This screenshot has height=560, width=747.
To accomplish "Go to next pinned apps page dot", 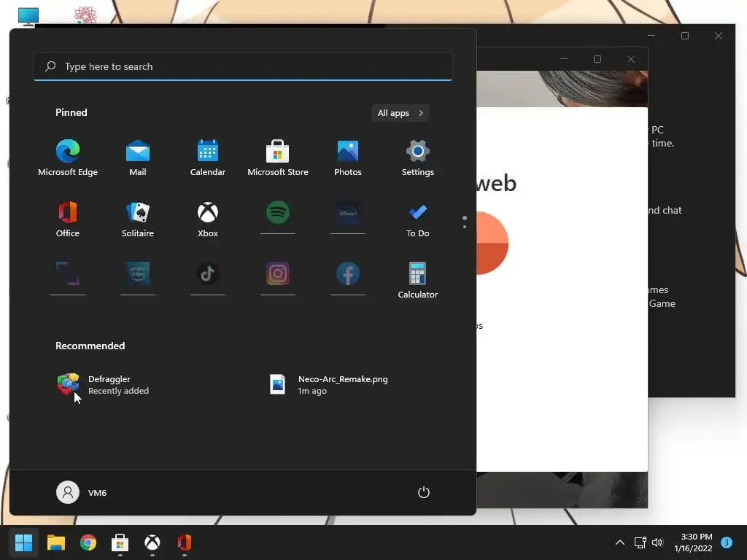I will point(465,227).
